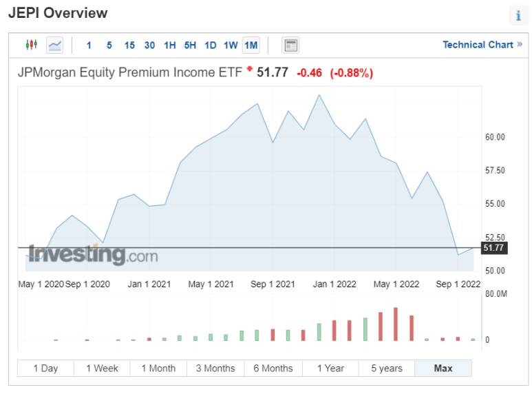Viewport: 532px width, 394px height.
Task: Click the Jan 1 2022 axis label
Action: 334,284
